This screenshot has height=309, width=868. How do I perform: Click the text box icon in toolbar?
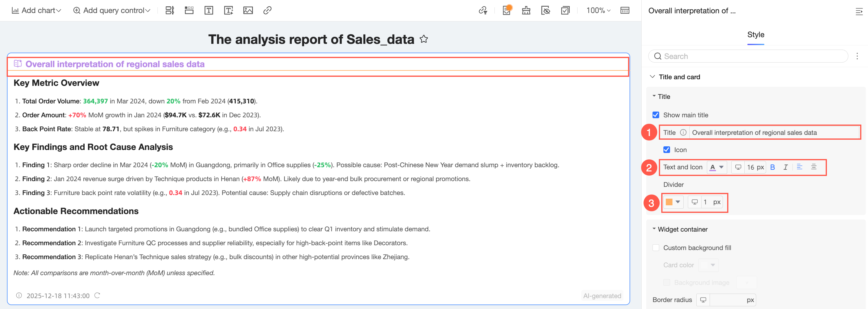click(209, 11)
